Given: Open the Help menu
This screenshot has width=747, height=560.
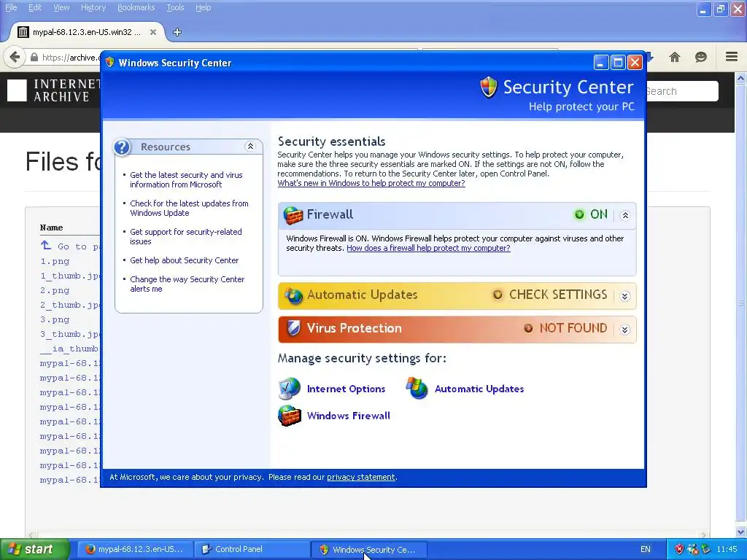Looking at the screenshot, I should tap(204, 7).
